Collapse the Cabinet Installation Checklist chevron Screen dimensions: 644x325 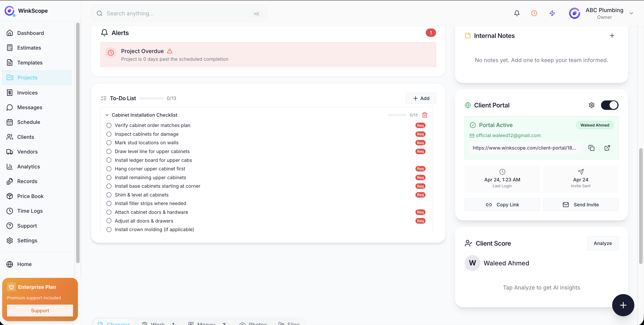107,115
